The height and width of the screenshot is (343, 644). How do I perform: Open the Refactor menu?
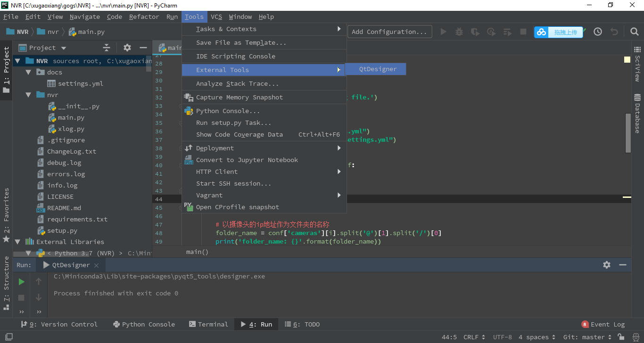click(144, 16)
